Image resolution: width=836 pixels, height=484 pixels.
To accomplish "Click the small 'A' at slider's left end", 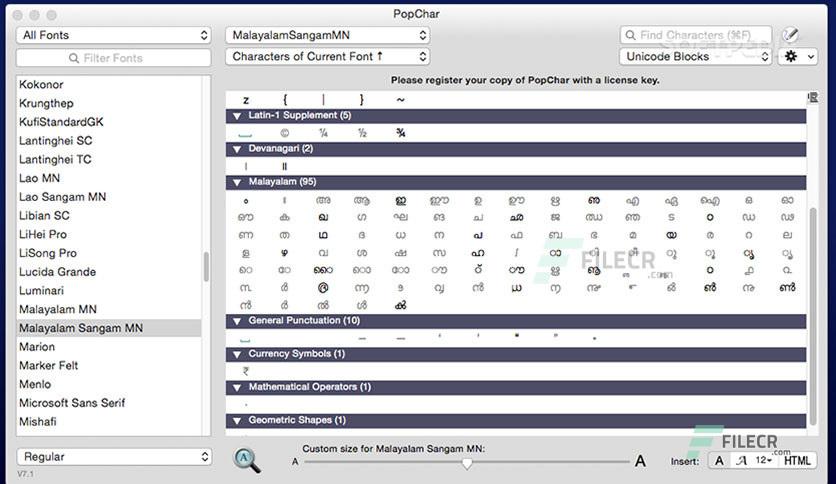I will click(x=295, y=463).
